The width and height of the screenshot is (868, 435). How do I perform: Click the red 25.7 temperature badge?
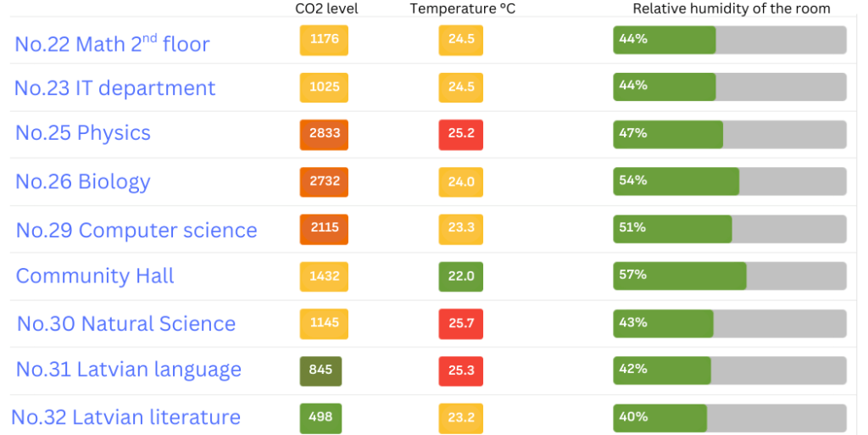(x=460, y=323)
